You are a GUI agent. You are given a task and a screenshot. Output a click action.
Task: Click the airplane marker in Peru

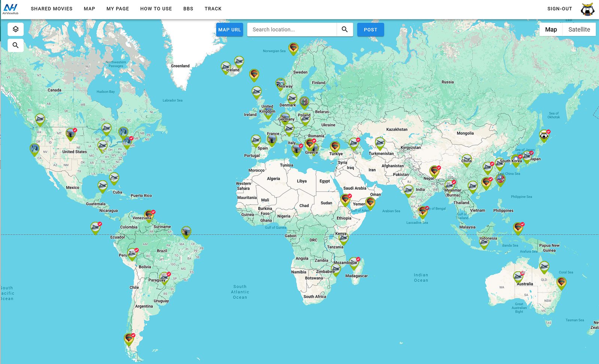click(132, 254)
